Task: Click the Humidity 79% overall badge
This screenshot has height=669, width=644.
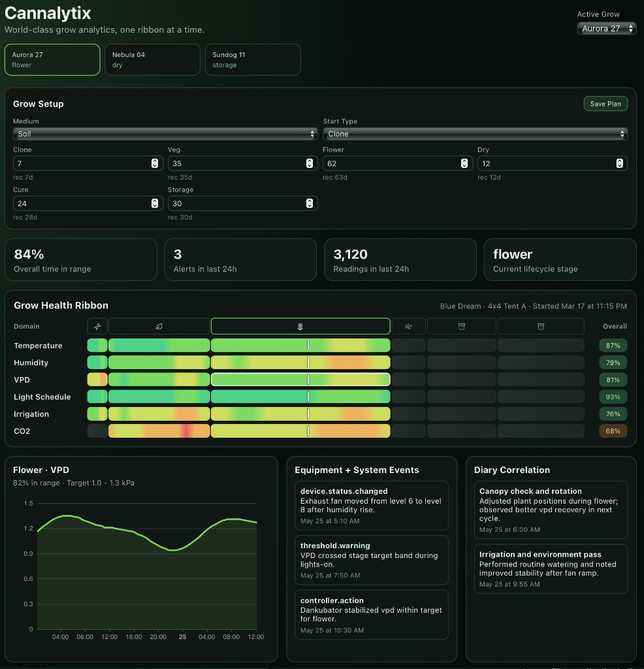Action: click(613, 363)
